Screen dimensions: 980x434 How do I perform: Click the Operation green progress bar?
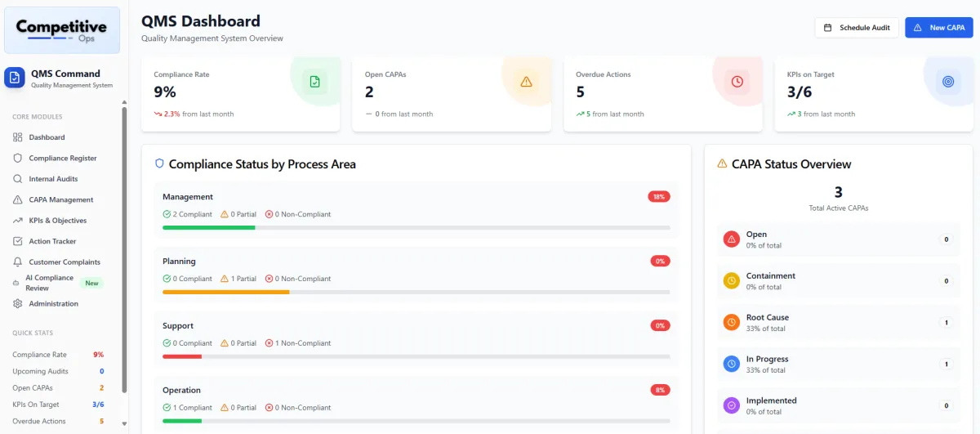(416, 421)
